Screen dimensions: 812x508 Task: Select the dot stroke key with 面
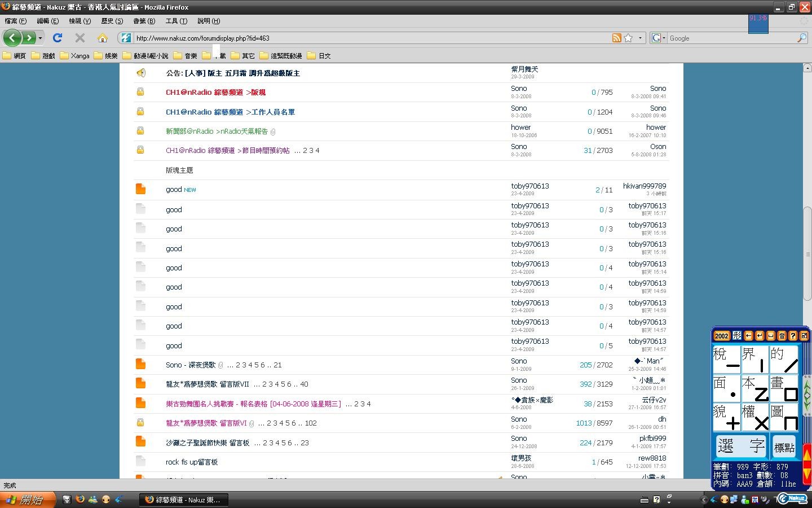[727, 389]
